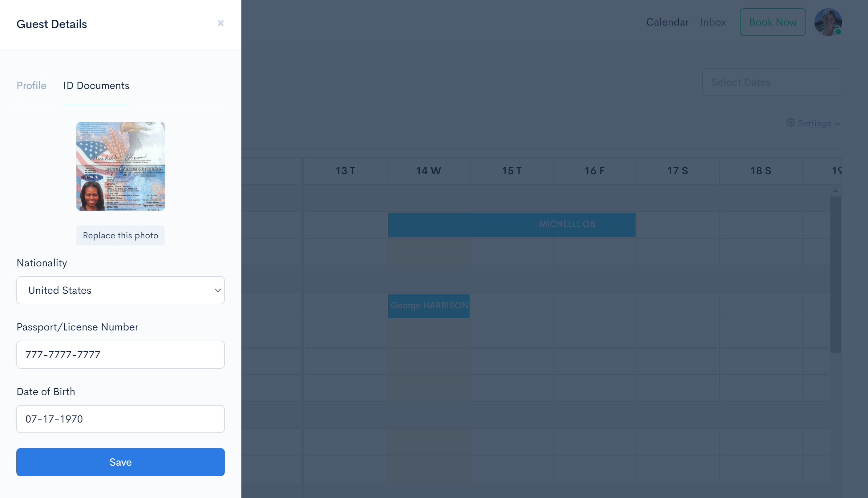This screenshot has height=498, width=868.
Task: Click the Book Now button
Action: tap(773, 22)
